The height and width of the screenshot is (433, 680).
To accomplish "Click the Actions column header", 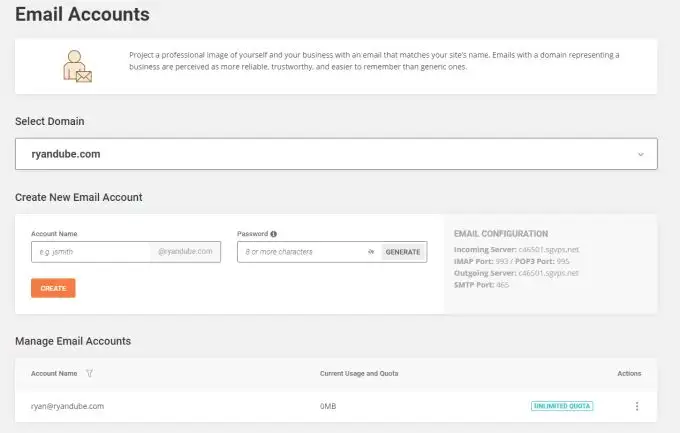I will click(629, 373).
